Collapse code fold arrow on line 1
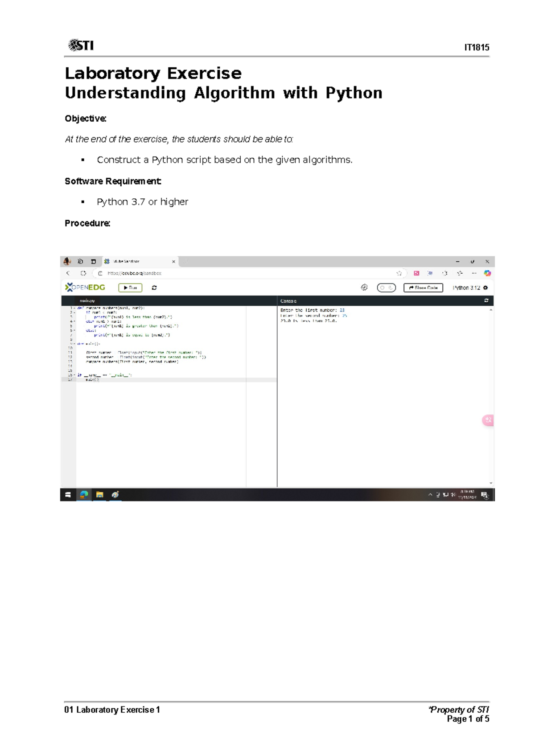535x756 pixels. (74, 308)
